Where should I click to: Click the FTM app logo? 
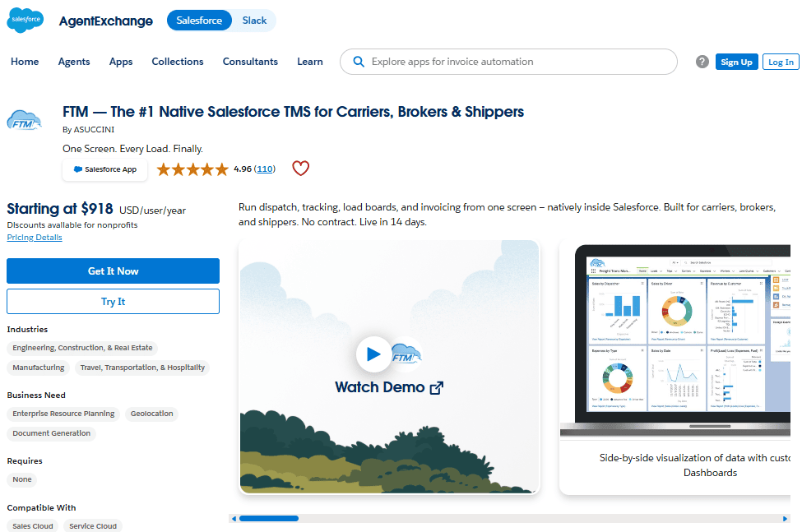pyautogui.click(x=24, y=121)
